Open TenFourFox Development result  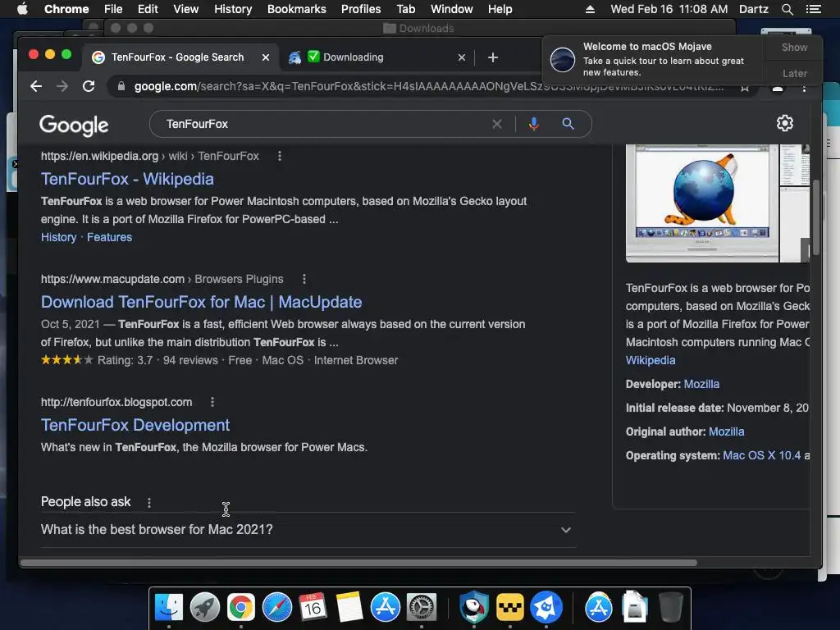point(135,426)
